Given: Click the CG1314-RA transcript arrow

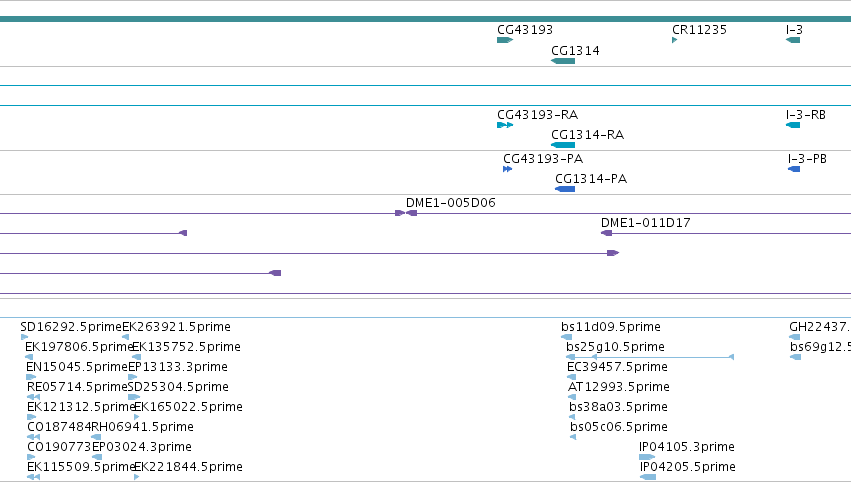Looking at the screenshot, I should (563, 145).
